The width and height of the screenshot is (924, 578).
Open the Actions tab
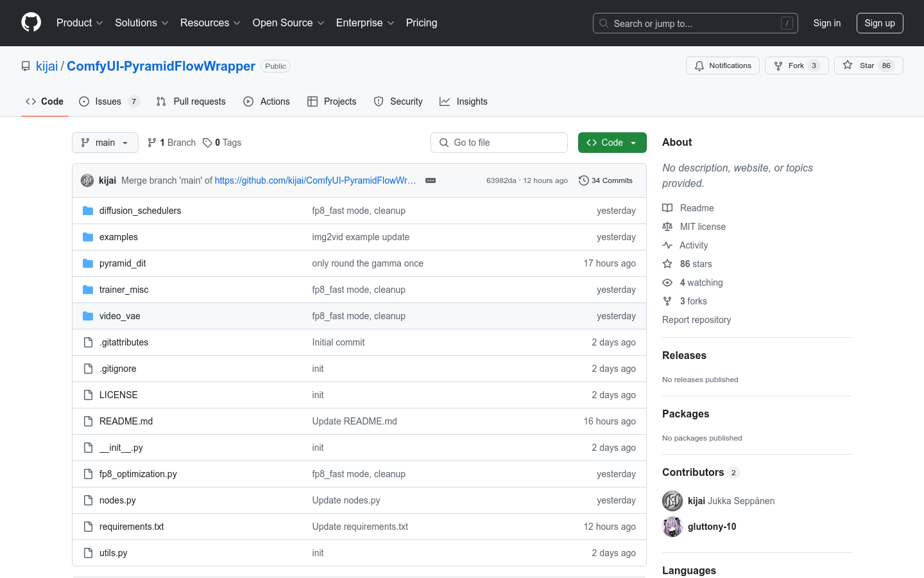(267, 101)
